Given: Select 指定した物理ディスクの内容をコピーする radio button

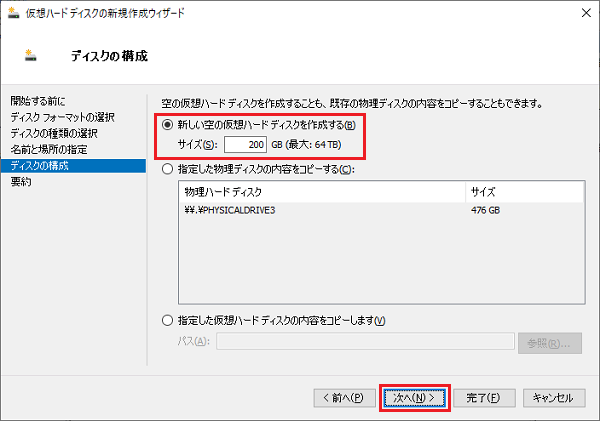Looking at the screenshot, I should pyautogui.click(x=167, y=168).
